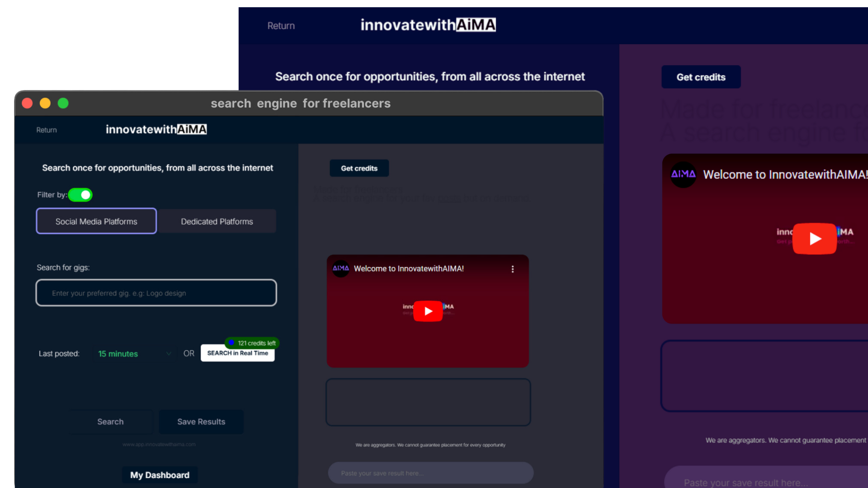This screenshot has height=488, width=868.
Task: Click Save Results button
Action: (x=201, y=422)
